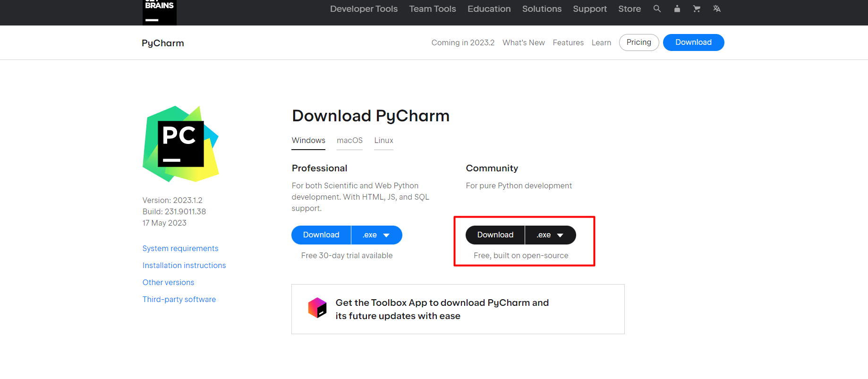Select the Windows platform tab
Image resolution: width=868 pixels, height=379 pixels.
308,140
